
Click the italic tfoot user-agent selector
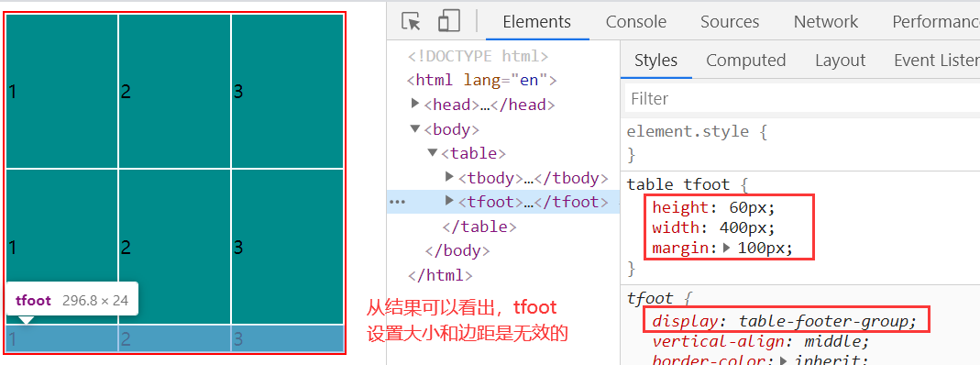(x=650, y=298)
